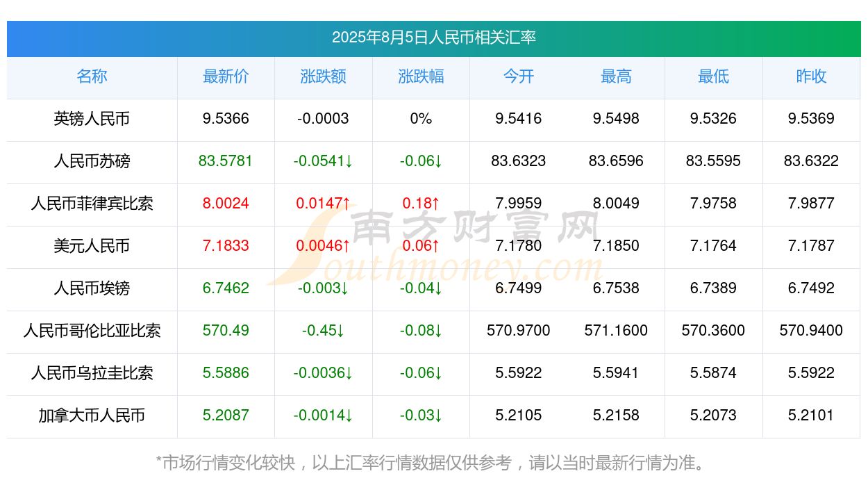Click change percent -0.03↓

[x=421, y=416]
